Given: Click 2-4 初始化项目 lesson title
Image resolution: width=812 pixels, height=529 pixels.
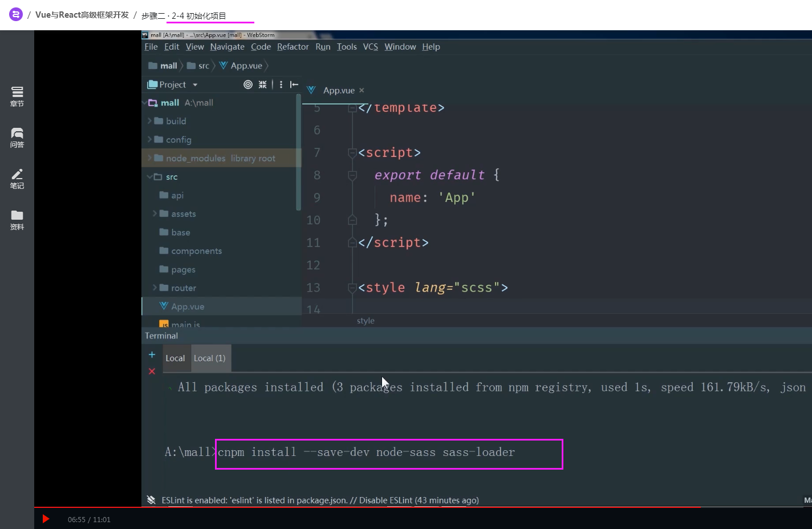Looking at the screenshot, I should click(x=199, y=15).
